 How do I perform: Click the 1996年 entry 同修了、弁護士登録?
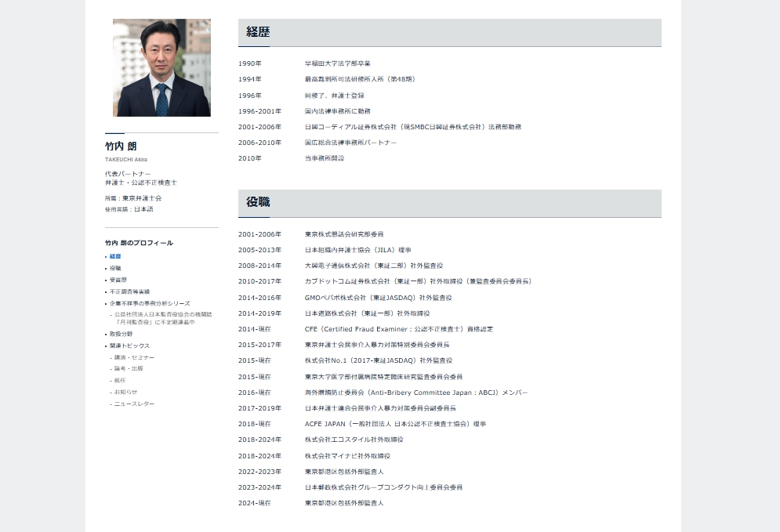(x=334, y=96)
